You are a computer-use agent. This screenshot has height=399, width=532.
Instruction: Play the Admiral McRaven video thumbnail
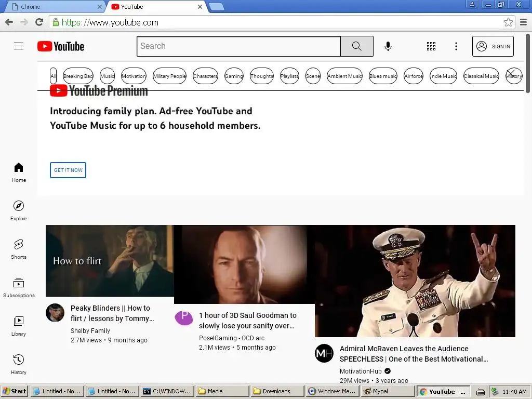tap(415, 281)
